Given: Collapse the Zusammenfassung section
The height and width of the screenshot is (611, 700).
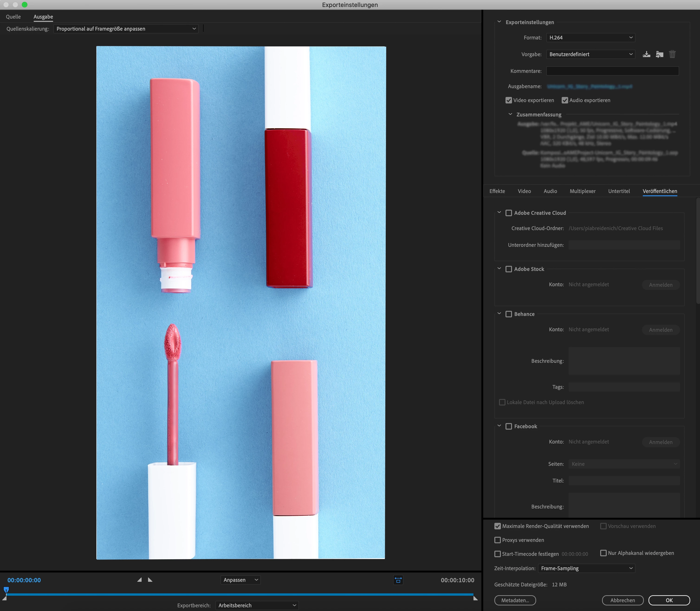Looking at the screenshot, I should tap(510, 115).
